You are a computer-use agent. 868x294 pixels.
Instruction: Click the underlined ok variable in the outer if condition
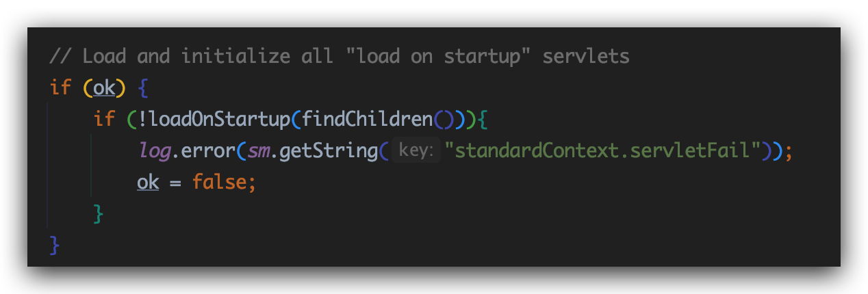click(x=104, y=88)
